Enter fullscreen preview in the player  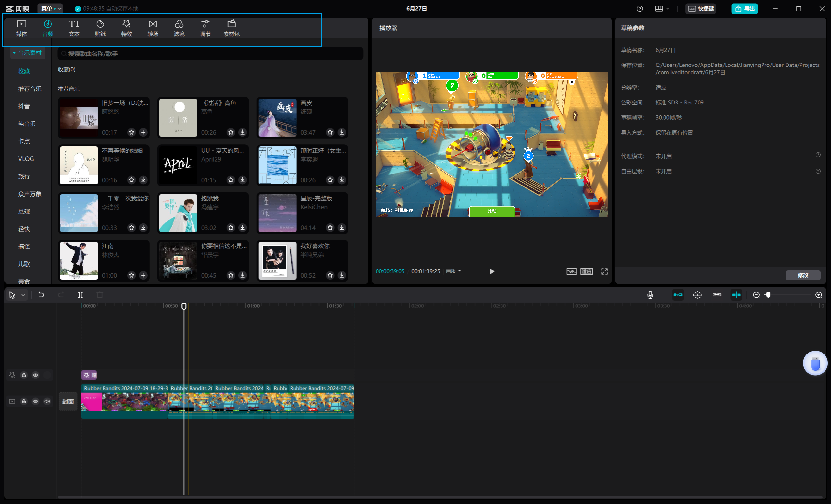604,271
